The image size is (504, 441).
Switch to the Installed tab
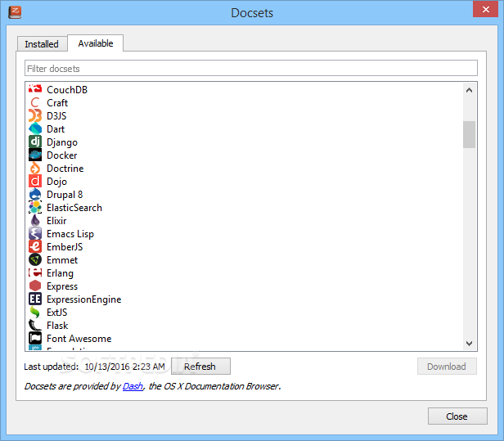(x=42, y=43)
